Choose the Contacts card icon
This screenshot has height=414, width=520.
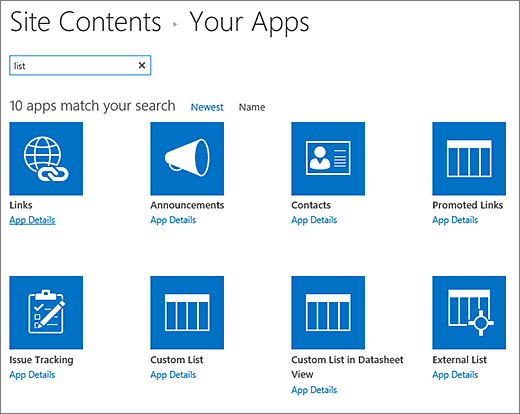point(328,159)
